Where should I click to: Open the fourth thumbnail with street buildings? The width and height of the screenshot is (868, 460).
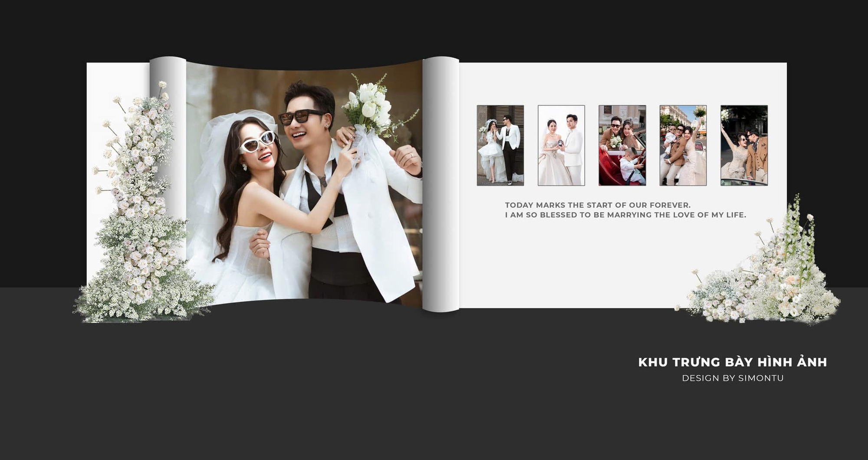[x=683, y=145]
